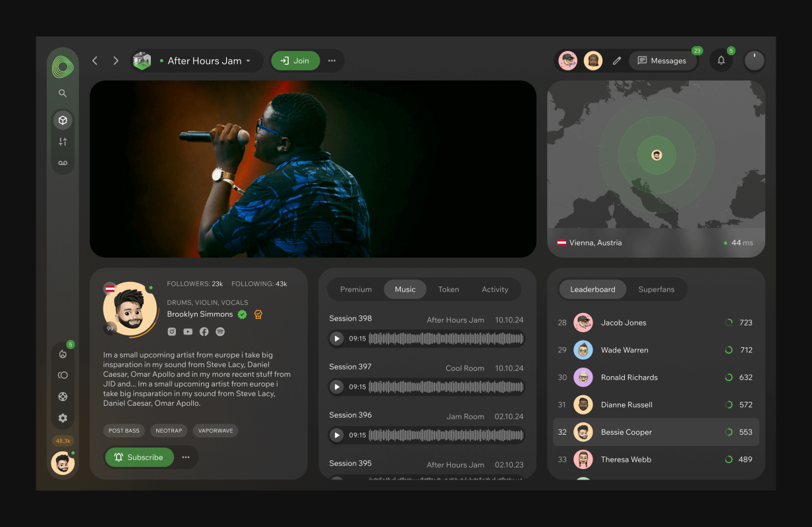812x527 pixels.
Task: Open the three-dot menu next to Join
Action: [x=332, y=61]
